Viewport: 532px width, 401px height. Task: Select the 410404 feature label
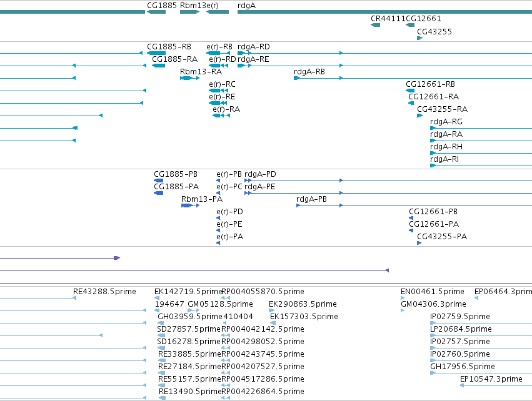(238, 317)
